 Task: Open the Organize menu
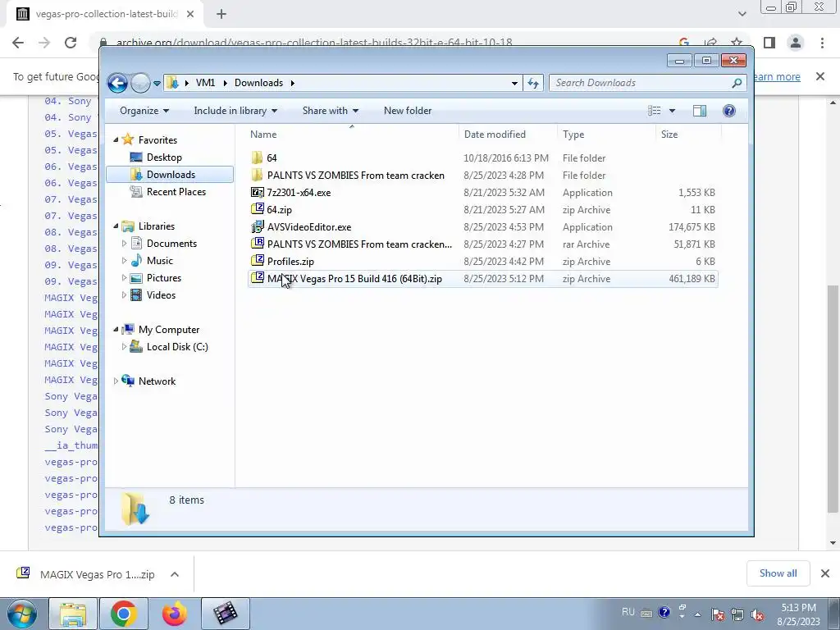click(x=144, y=111)
